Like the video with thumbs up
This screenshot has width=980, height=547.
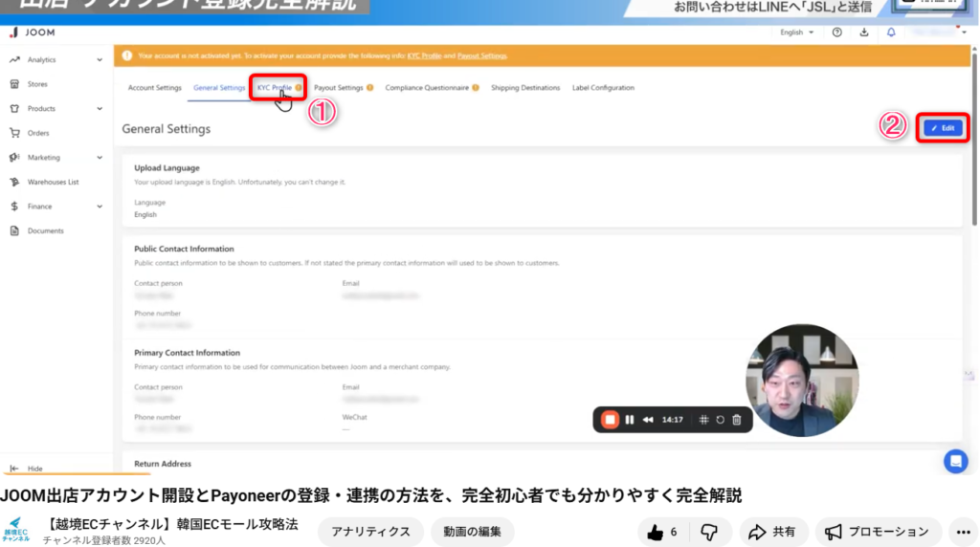click(661, 532)
